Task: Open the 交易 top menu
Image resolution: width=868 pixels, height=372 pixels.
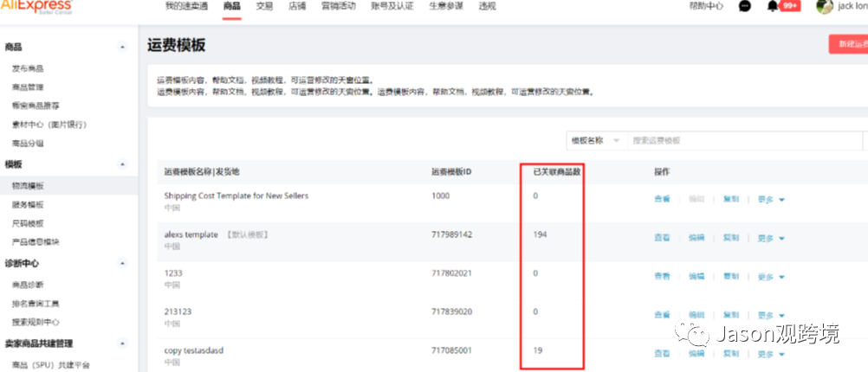Action: pos(264,6)
